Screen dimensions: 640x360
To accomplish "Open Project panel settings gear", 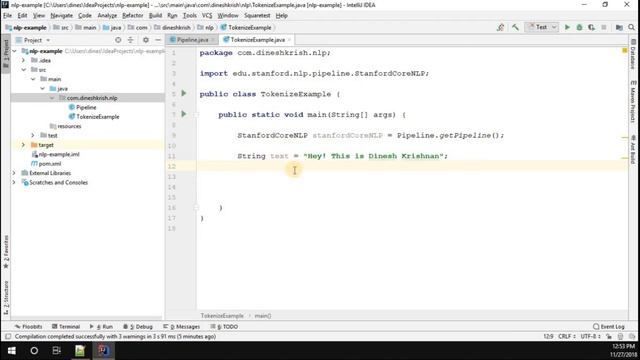I will point(146,40).
